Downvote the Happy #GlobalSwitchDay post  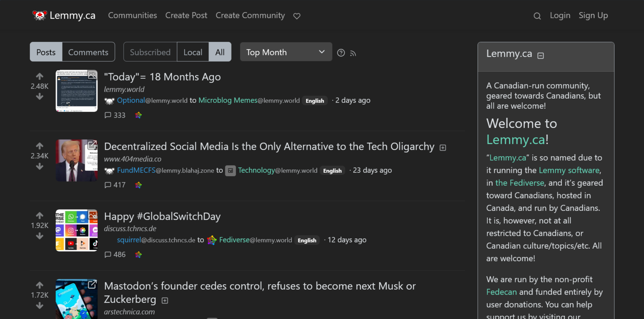[39, 236]
